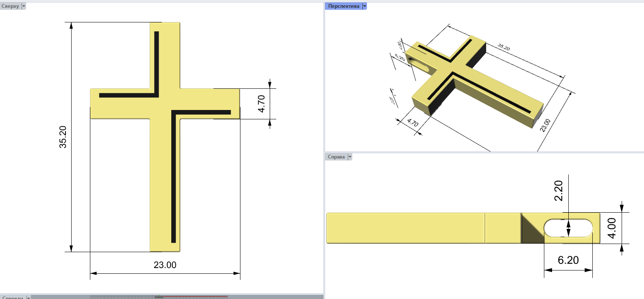Open the Перспектива viewport menu arrow

tap(365, 6)
